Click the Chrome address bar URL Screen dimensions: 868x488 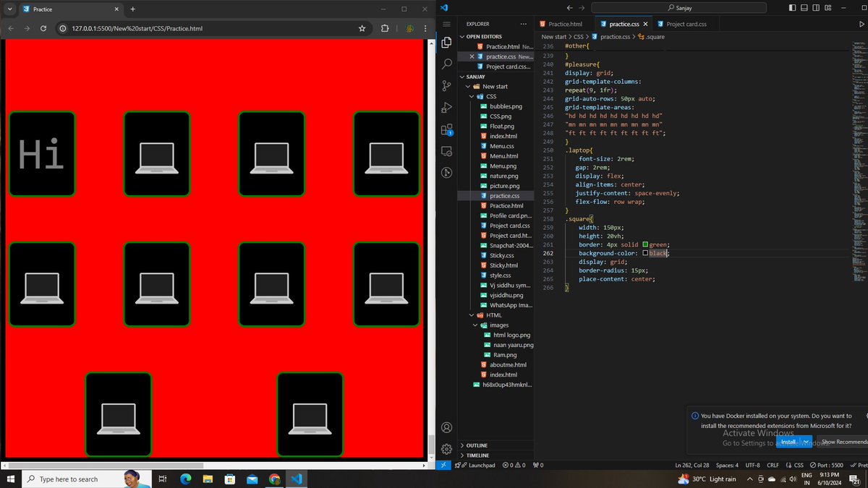(x=137, y=28)
